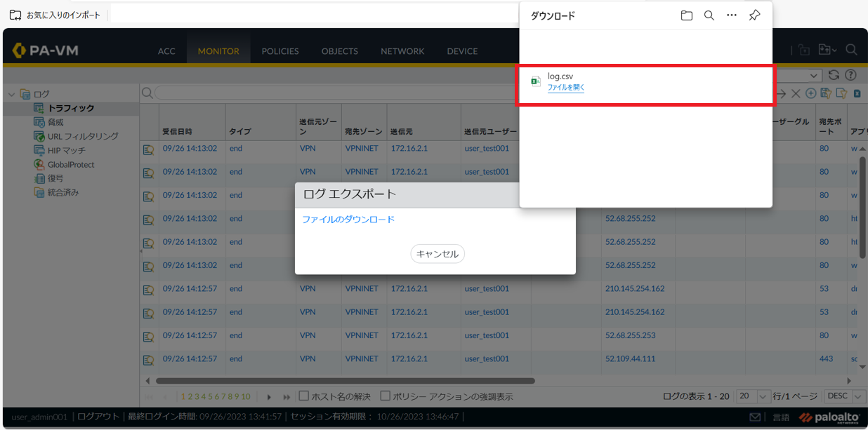
Task: Toggle ポリシー アクションの強調表示 checkbox
Action: pos(385,396)
